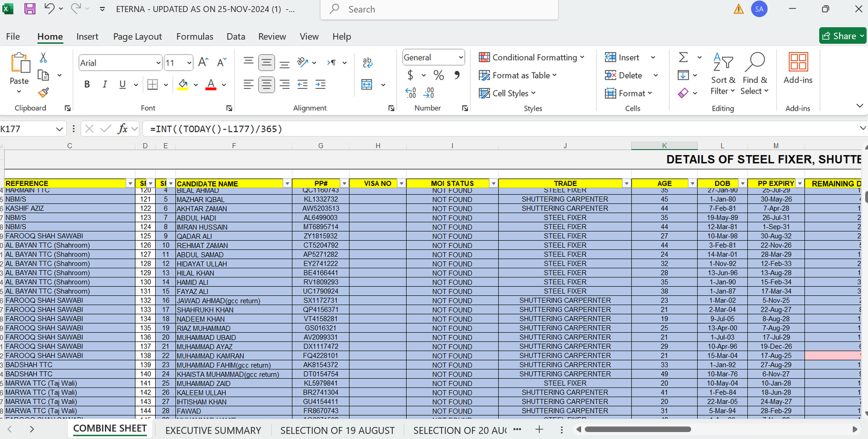Click the horizontal scrollbar thumb
Screen dimensions: 868x439
tap(637, 429)
